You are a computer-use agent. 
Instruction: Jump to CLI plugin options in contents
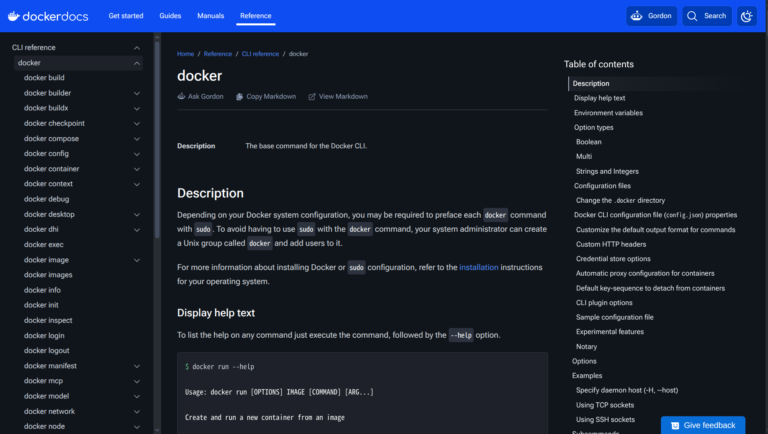click(604, 303)
